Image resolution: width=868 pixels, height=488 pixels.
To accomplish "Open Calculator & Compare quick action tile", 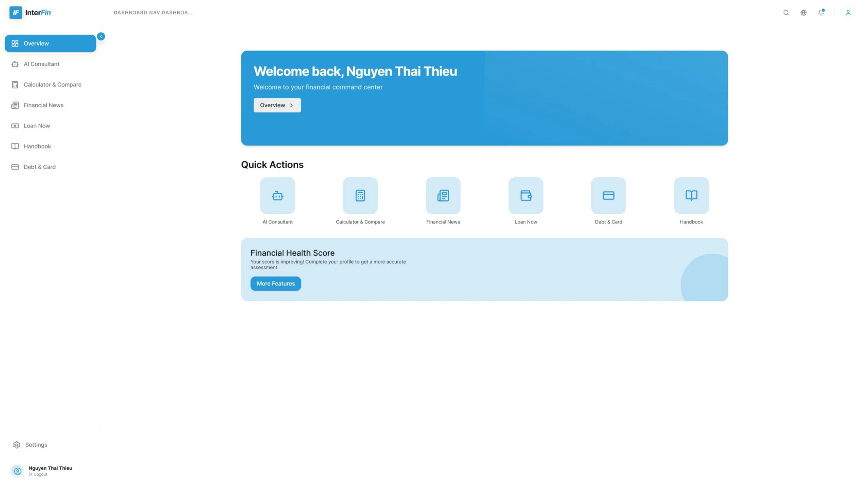I will coord(360,196).
